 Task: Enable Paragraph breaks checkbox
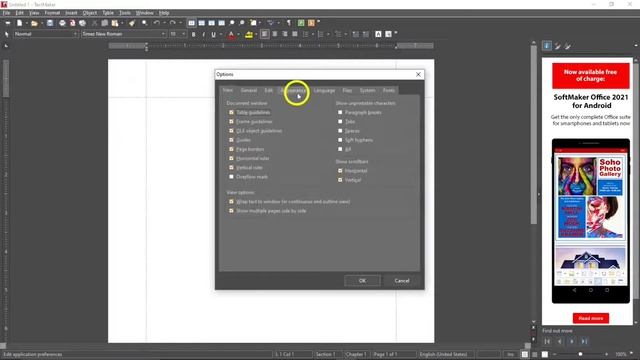[x=340, y=112]
